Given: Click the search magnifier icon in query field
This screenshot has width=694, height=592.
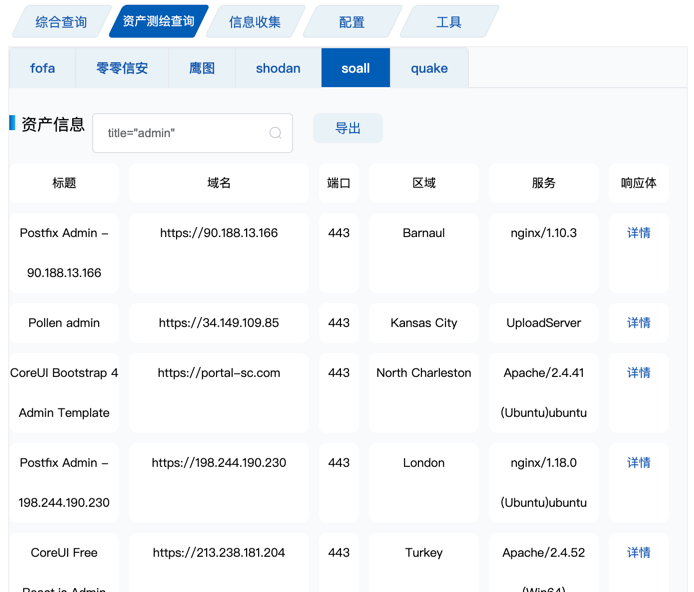Looking at the screenshot, I should click(275, 133).
